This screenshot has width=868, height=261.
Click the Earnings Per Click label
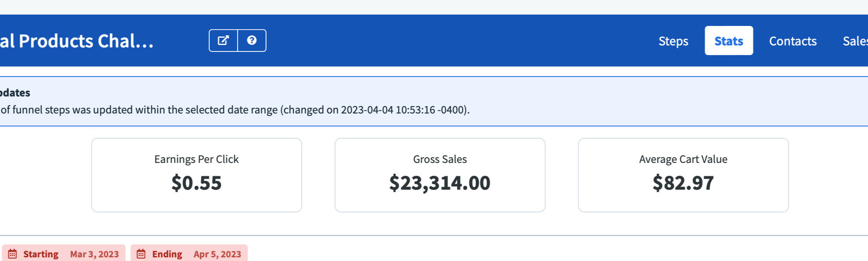196,159
